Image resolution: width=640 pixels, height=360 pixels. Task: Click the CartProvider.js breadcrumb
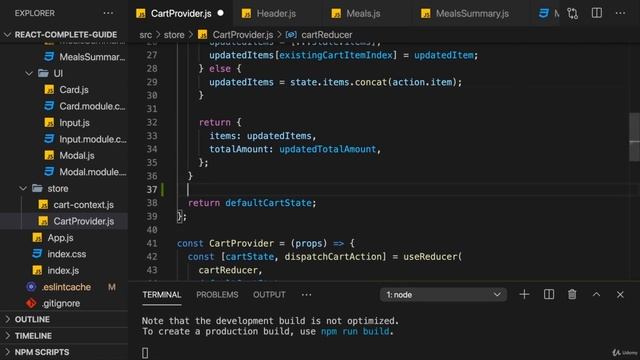[x=242, y=35]
